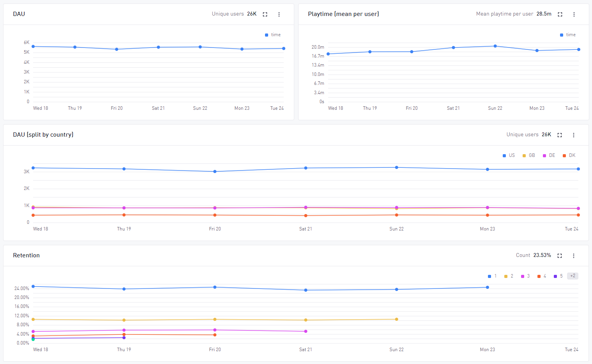Toggle the time legend in DAU chart
The height and width of the screenshot is (364, 592).
pos(273,35)
